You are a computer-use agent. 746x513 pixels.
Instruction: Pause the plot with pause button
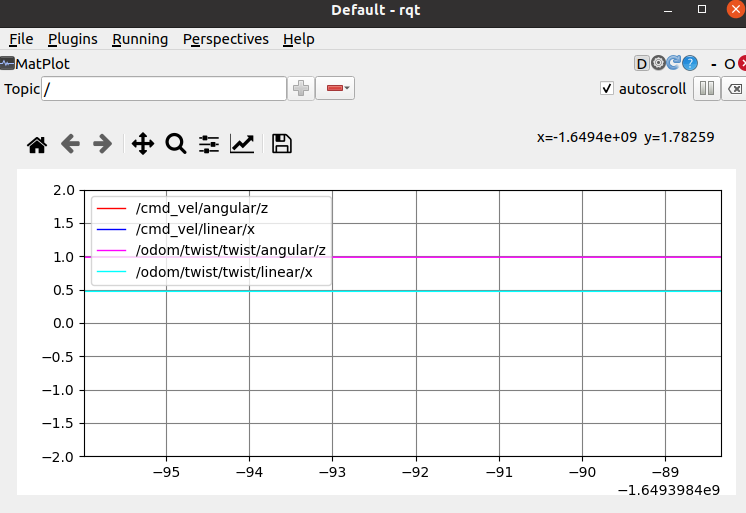707,88
